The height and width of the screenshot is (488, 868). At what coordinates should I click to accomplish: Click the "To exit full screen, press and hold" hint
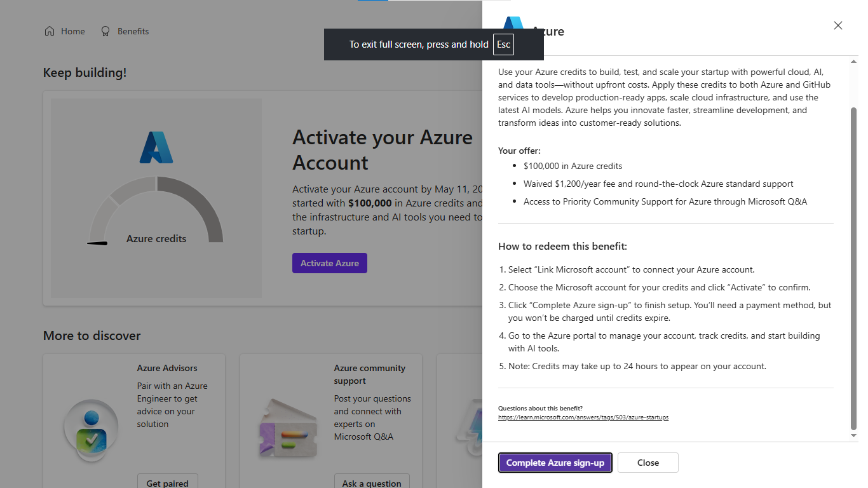(419, 44)
